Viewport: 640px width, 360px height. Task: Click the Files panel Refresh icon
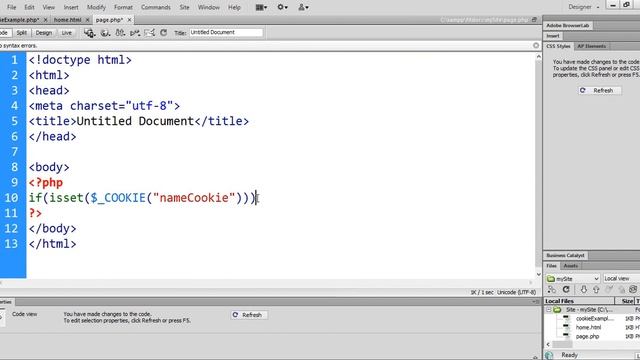pos(566,290)
